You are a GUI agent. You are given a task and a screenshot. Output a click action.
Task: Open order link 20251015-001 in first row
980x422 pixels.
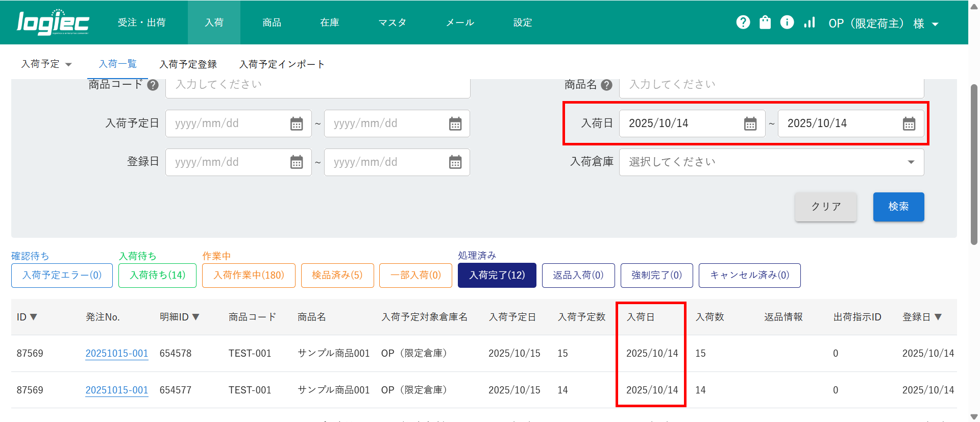(116, 353)
